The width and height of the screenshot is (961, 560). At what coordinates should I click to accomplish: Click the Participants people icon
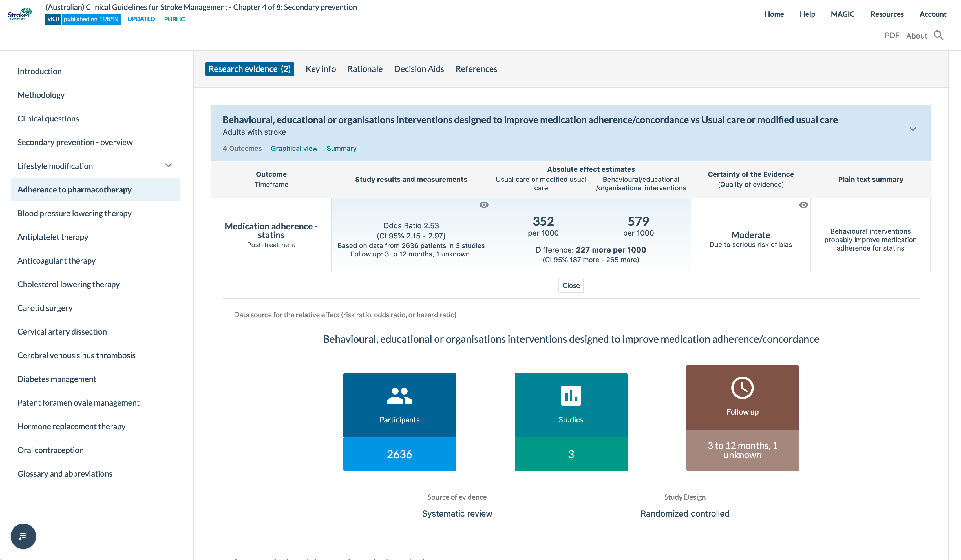pos(399,396)
